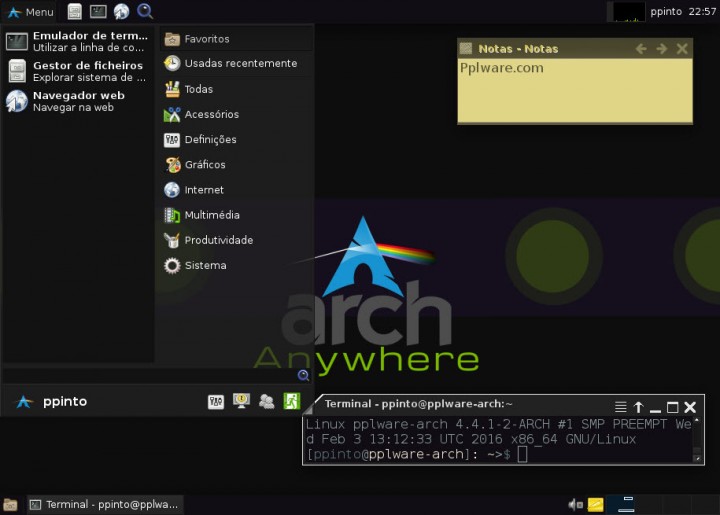This screenshot has height=515, width=720.
Task: Maximize the Terminal window
Action: coord(673,407)
